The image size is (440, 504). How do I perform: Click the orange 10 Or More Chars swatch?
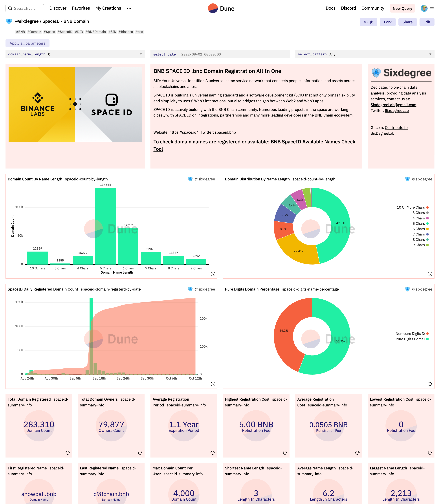(x=427, y=207)
